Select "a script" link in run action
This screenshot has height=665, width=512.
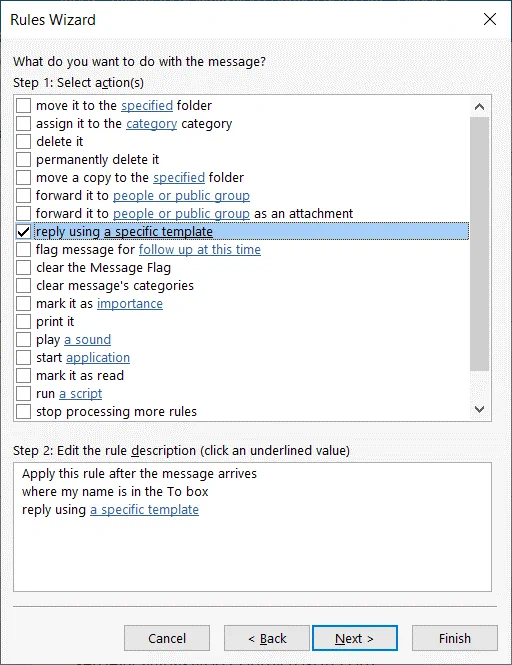tap(81, 394)
